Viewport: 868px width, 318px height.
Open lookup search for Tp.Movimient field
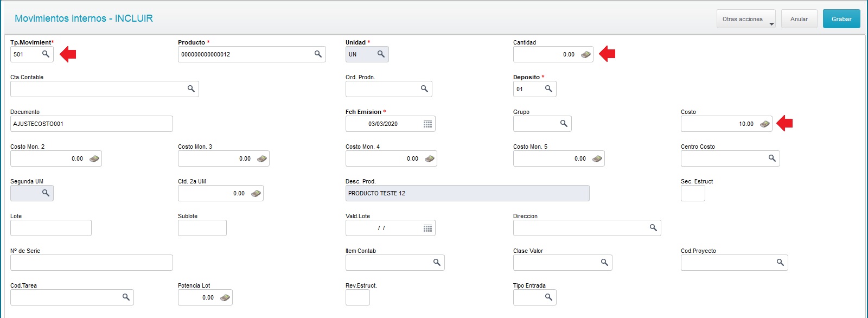46,54
